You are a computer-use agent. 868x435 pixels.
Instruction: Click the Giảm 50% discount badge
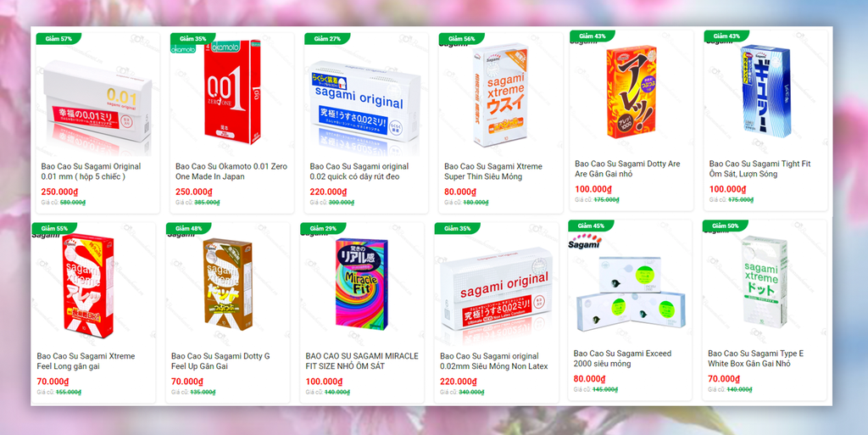(726, 226)
